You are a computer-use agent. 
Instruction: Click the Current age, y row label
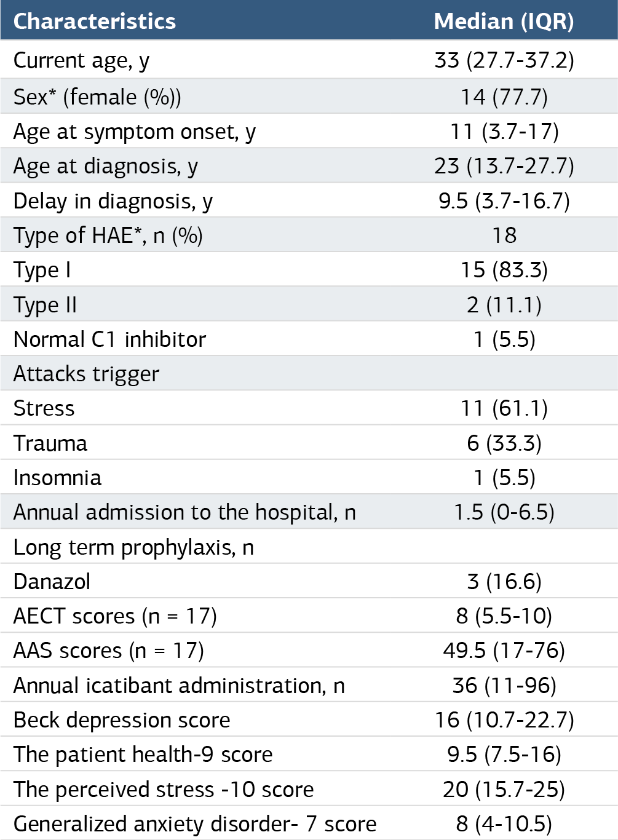click(81, 61)
